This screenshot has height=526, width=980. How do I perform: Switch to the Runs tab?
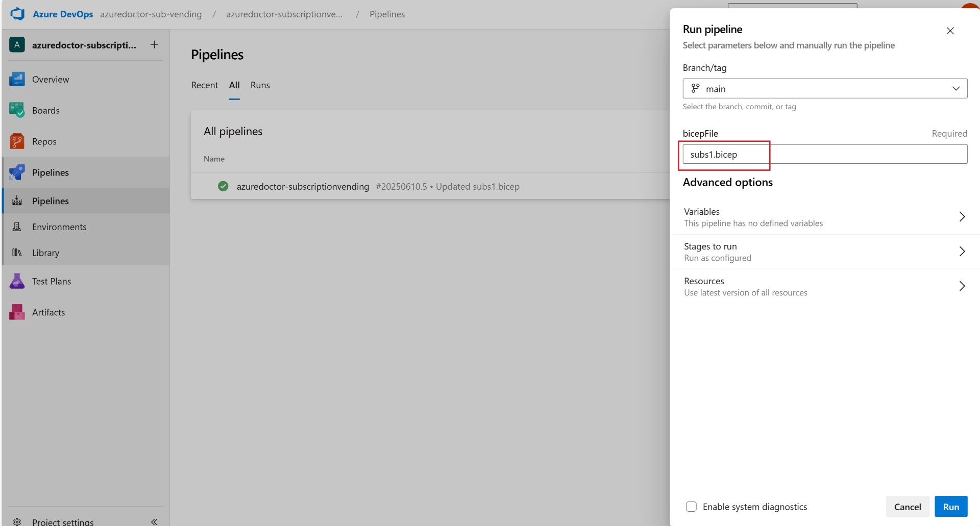click(260, 85)
